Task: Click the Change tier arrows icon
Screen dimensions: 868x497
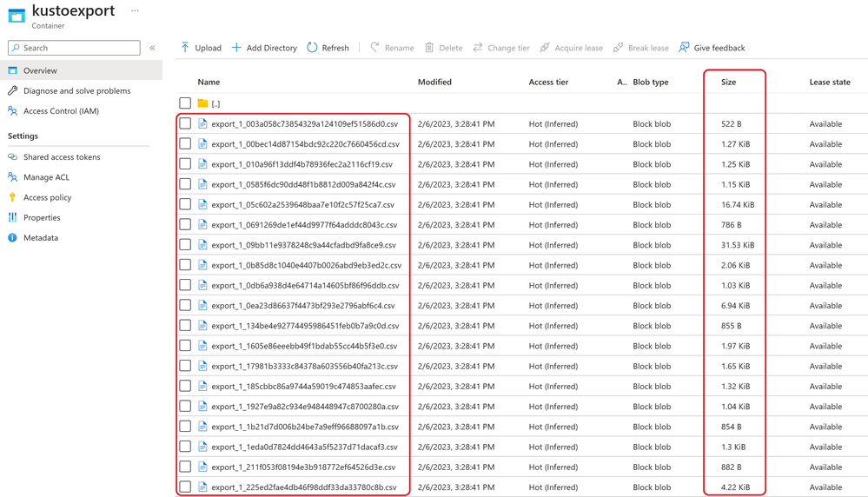Action: coord(478,48)
